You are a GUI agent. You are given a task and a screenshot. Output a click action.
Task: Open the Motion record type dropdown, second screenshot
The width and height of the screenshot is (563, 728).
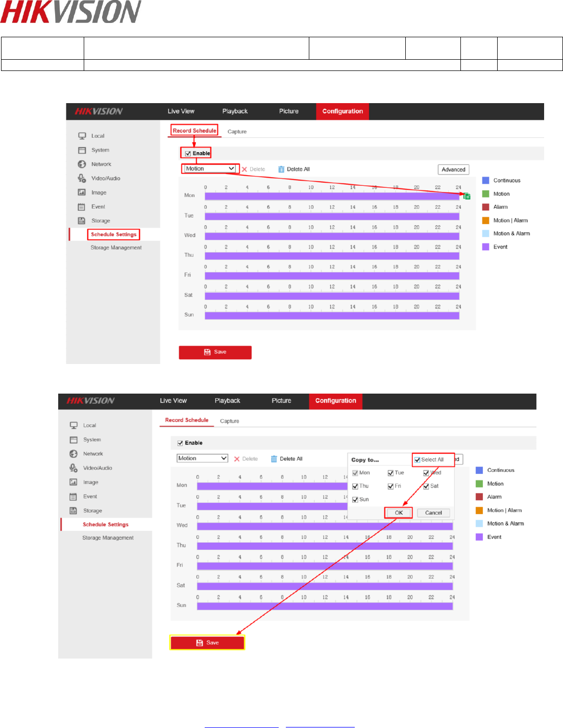202,458
